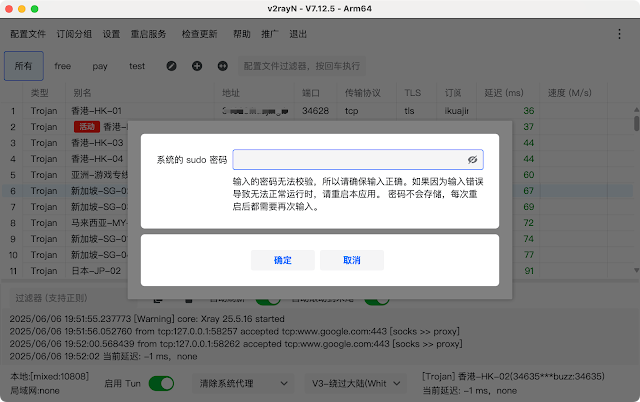This screenshot has height=402, width=640.
Task: Click the sudo password input field
Action: (348, 159)
